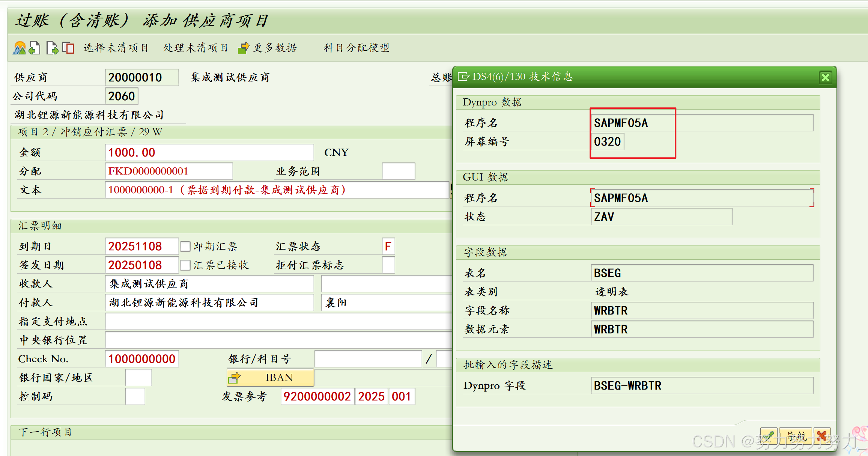
Task: Open 选择未清项目 from the toolbar
Action: [x=116, y=48]
